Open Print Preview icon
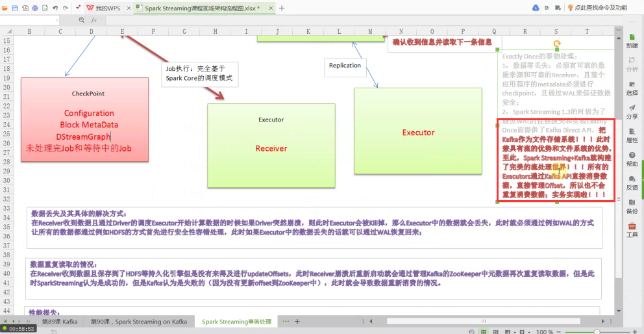The height and width of the screenshot is (334, 644). coord(45,8)
